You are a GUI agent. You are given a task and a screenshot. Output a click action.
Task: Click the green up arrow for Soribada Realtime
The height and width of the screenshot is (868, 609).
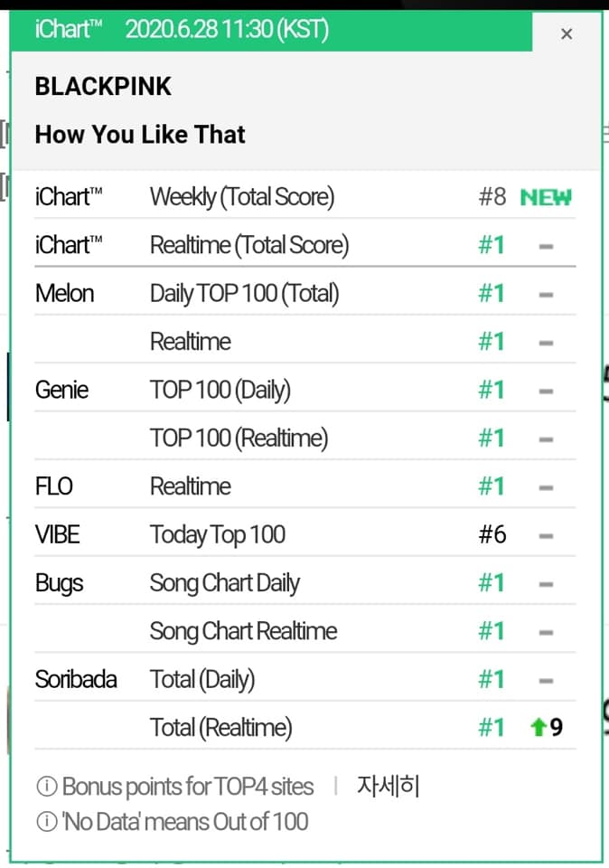(x=539, y=727)
